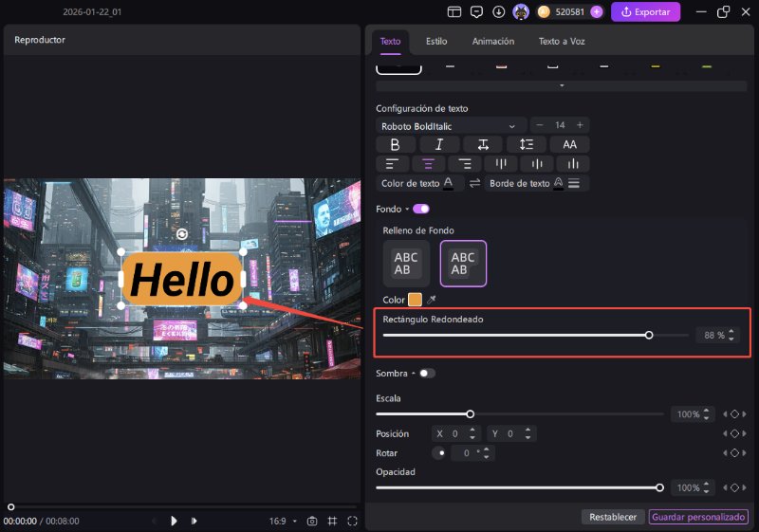Open the Texto a Voz tab
Screen dimensions: 759x532
[564, 42]
